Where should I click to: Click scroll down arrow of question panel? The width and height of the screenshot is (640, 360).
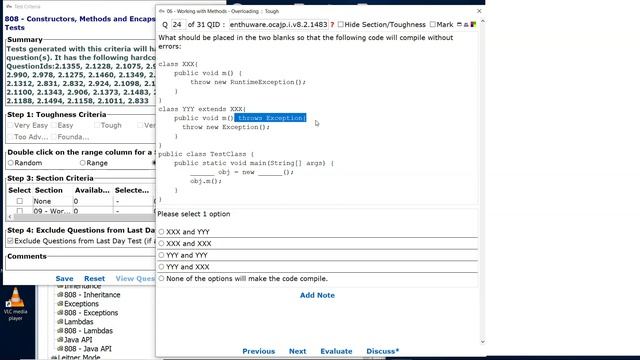tap(482, 342)
